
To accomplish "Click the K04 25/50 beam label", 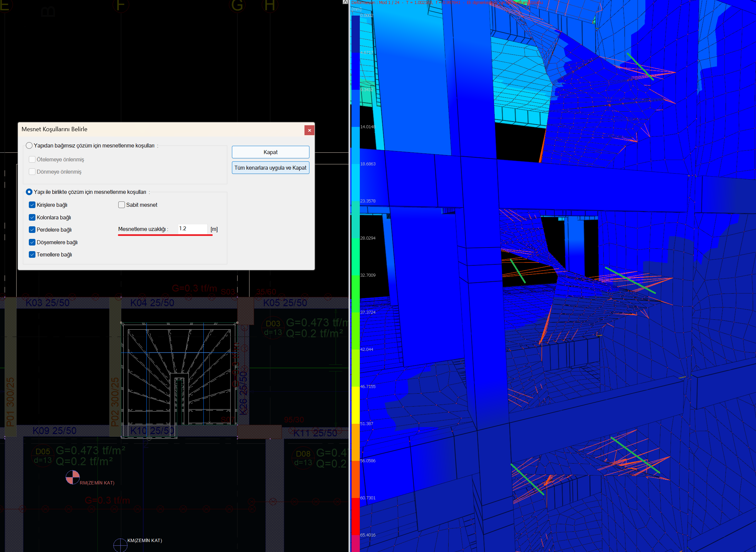I will pos(152,303).
